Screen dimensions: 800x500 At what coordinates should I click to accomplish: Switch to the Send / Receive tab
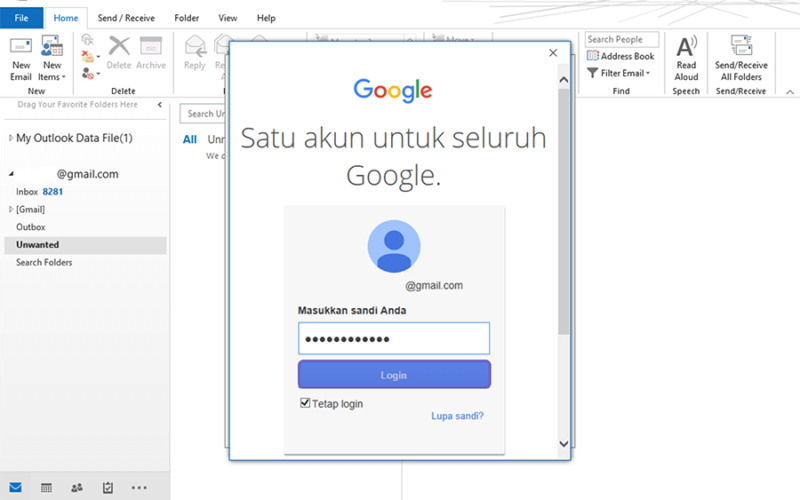[x=126, y=18]
